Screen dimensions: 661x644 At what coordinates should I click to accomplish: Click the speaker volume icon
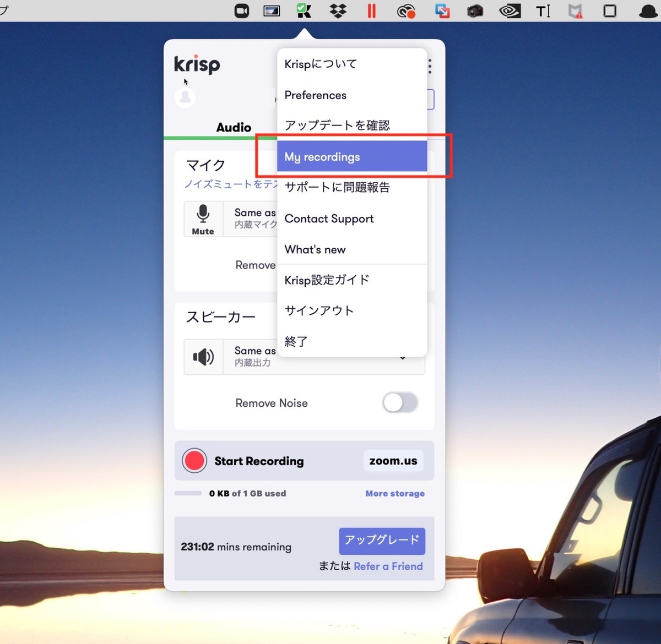pos(203,357)
